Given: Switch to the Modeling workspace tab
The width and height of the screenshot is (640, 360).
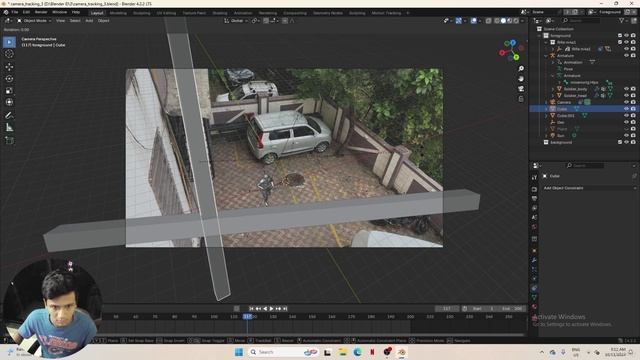Looking at the screenshot, I should [x=118, y=13].
